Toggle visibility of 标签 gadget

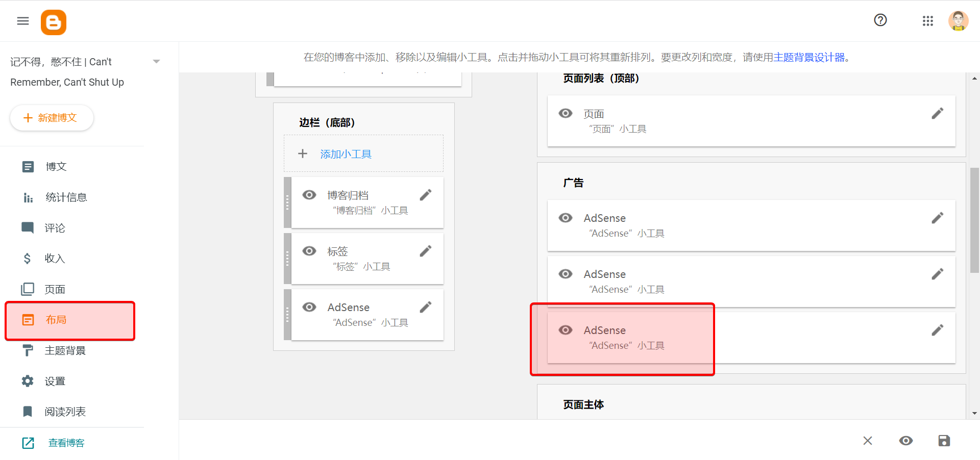[x=309, y=251]
